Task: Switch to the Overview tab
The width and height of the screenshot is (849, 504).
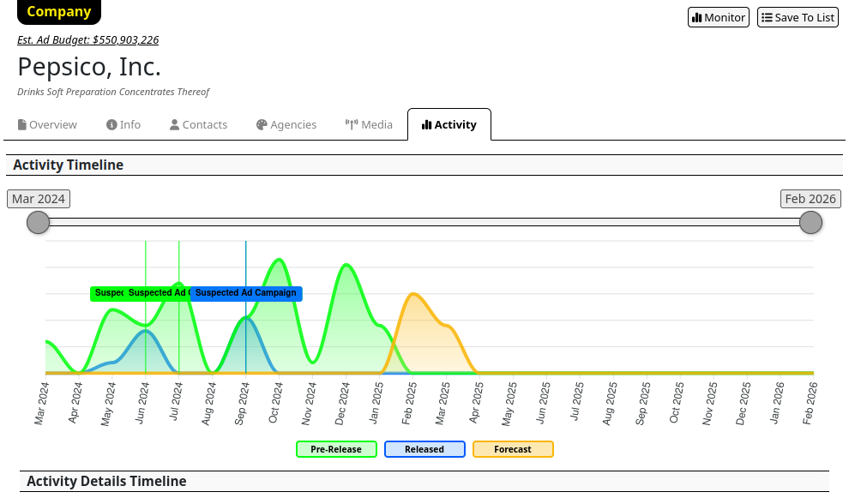Action: pyautogui.click(x=47, y=124)
